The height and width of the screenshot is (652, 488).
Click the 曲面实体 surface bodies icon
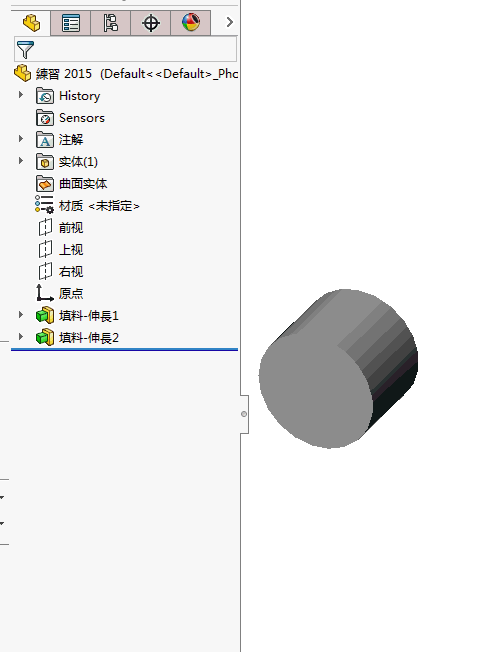[x=44, y=184]
